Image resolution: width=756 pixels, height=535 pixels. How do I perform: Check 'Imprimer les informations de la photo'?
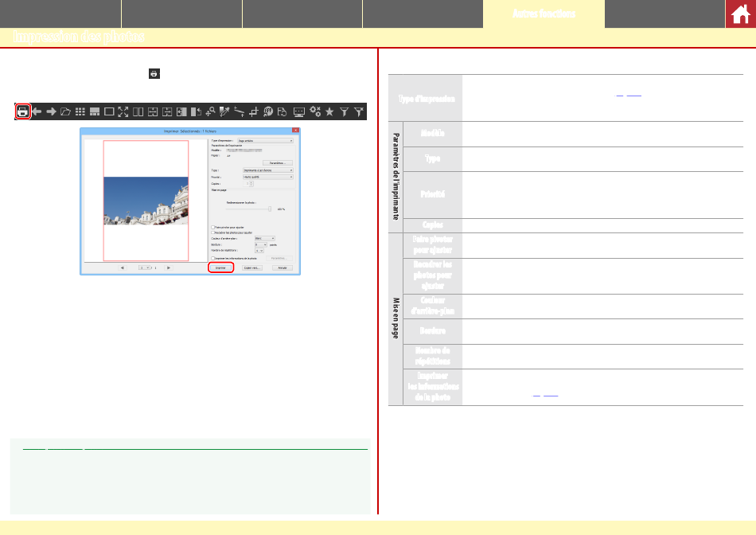click(212, 258)
